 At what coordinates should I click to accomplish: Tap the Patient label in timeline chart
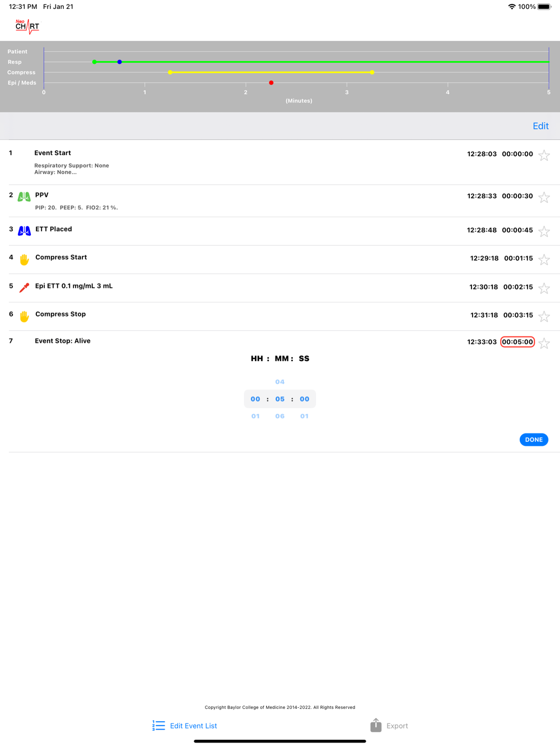(17, 52)
